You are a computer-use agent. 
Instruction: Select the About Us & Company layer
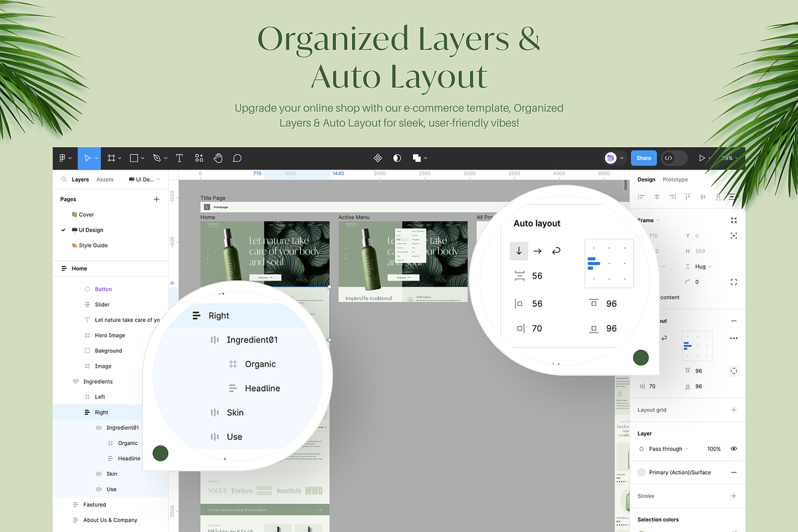[110, 520]
